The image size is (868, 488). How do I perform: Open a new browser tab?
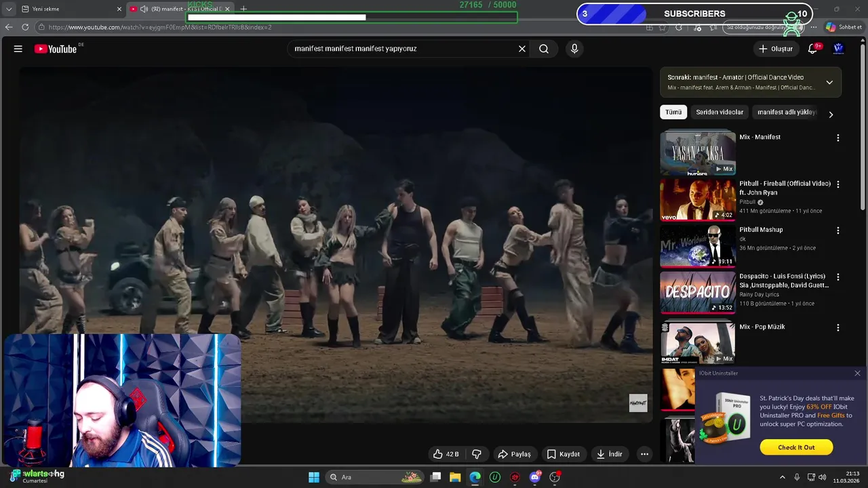tap(243, 9)
